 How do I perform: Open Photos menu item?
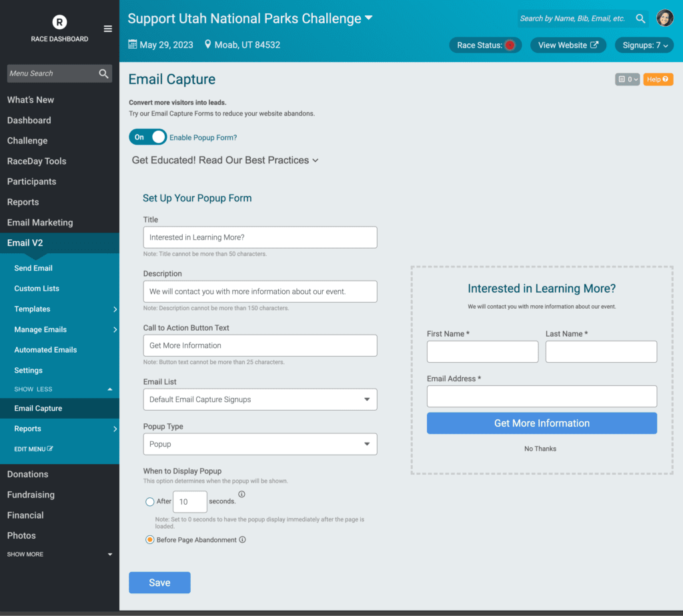[x=21, y=535]
